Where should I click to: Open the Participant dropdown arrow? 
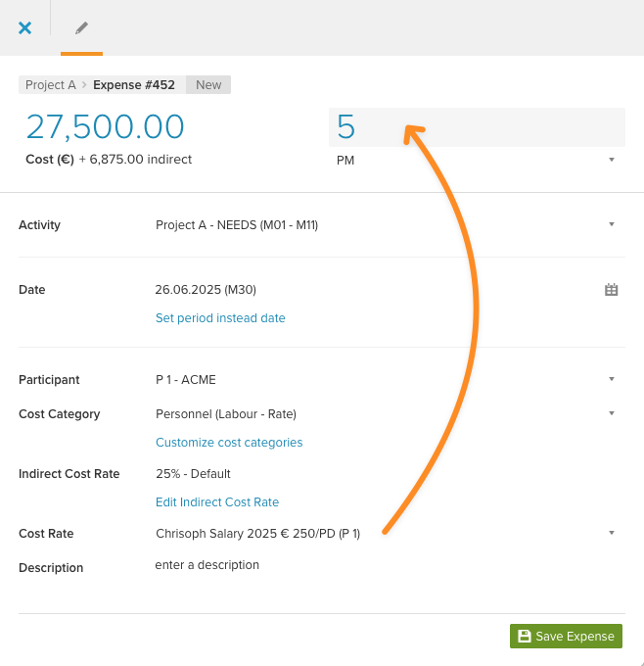(612, 379)
